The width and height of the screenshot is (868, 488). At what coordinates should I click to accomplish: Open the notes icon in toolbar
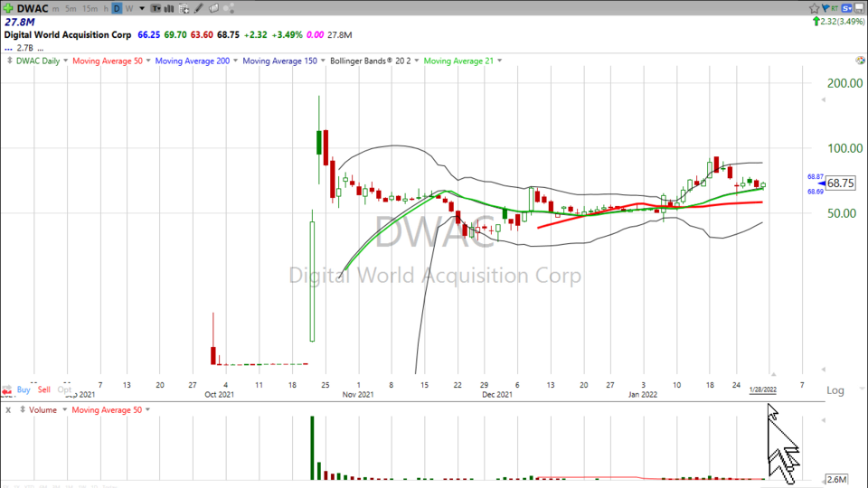point(213,8)
